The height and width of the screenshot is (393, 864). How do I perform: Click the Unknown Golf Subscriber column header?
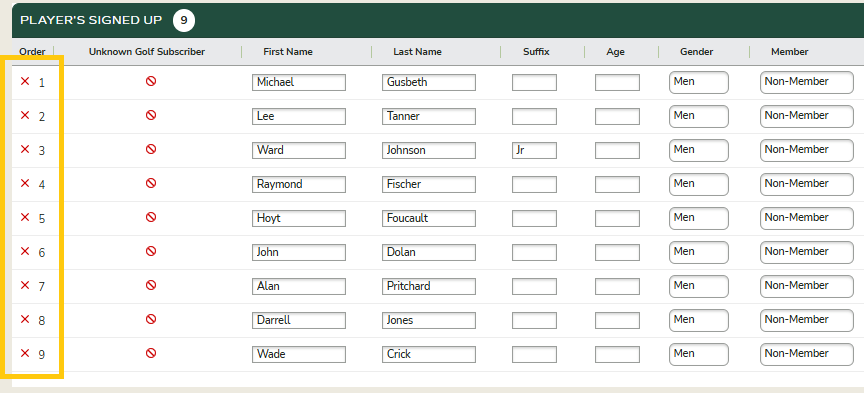[x=147, y=52]
